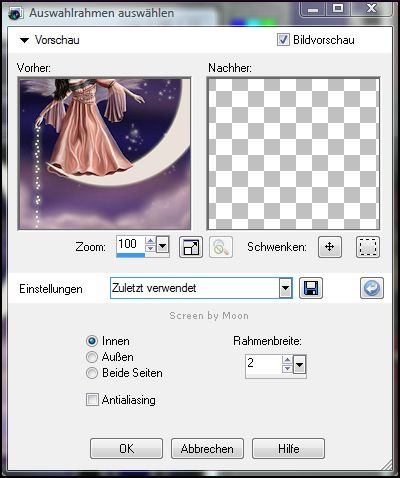The width and height of the screenshot is (400, 478).
Task: Click the Abbrechen button
Action: coord(207,449)
